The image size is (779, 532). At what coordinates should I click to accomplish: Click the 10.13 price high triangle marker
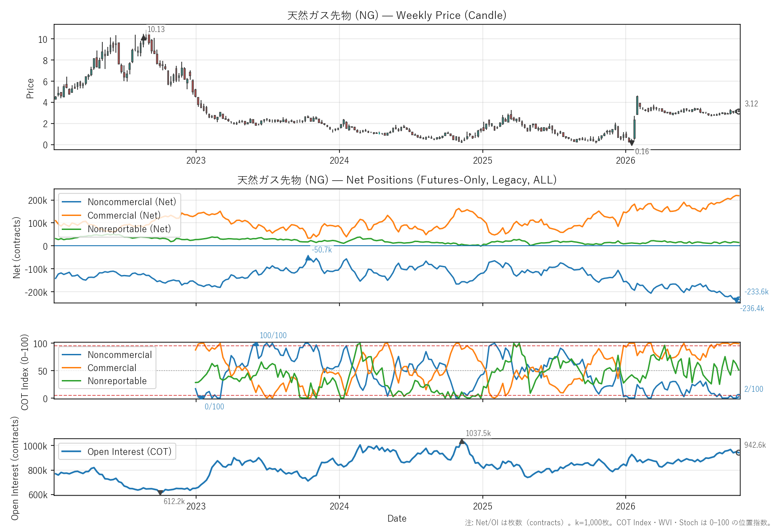[x=144, y=37]
